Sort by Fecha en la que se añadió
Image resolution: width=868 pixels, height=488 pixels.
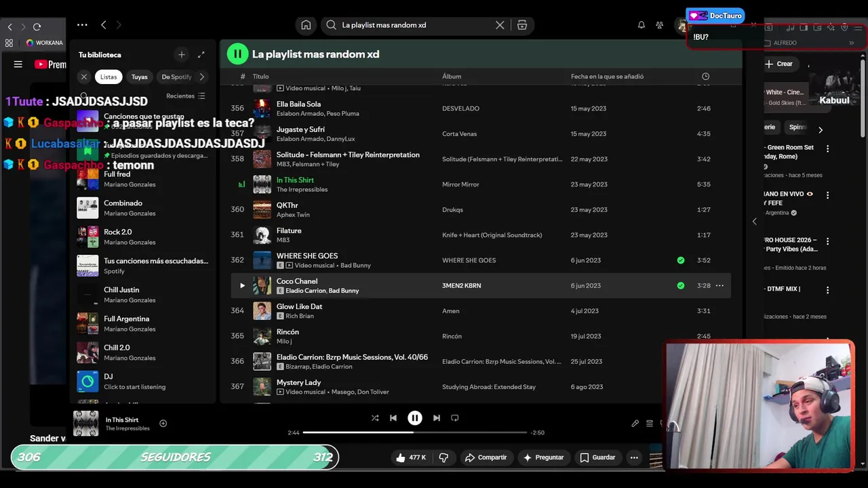[607, 77]
